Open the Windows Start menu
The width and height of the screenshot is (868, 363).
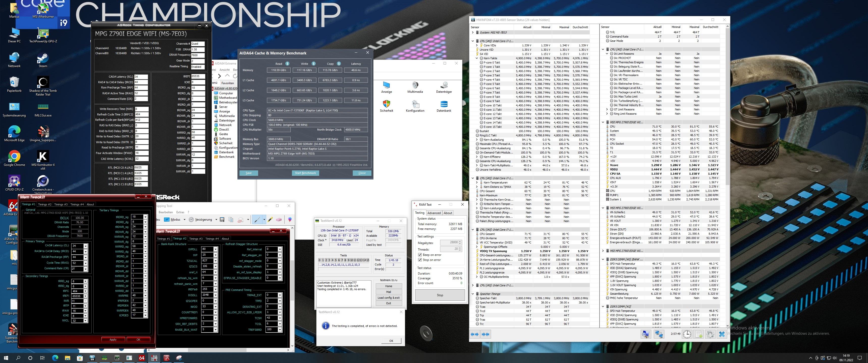pyautogui.click(x=6, y=358)
